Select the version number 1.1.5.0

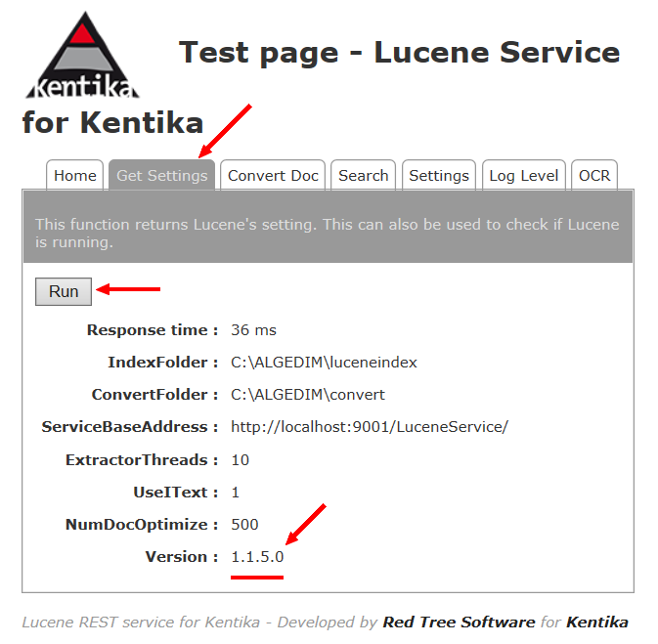pos(257,557)
